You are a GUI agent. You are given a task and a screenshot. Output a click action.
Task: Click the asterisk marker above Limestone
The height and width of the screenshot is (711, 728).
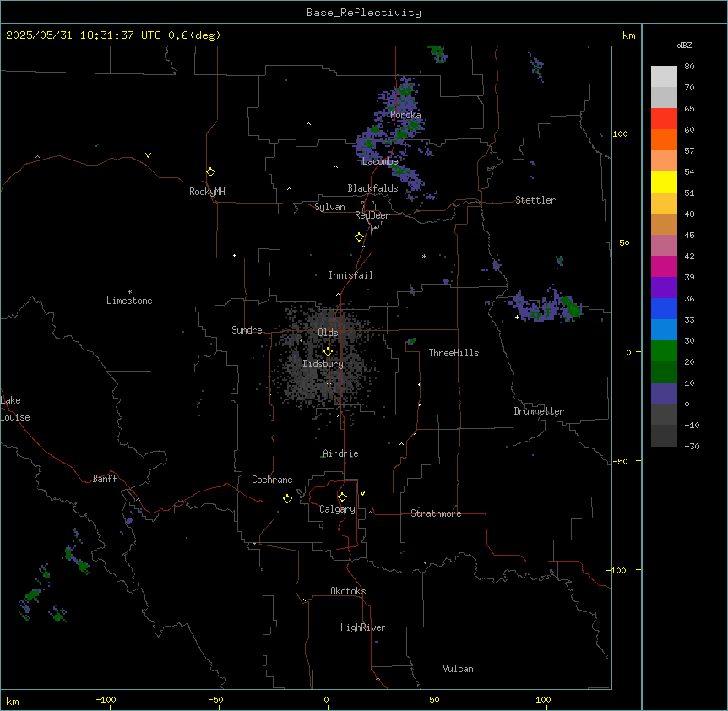coord(129,291)
